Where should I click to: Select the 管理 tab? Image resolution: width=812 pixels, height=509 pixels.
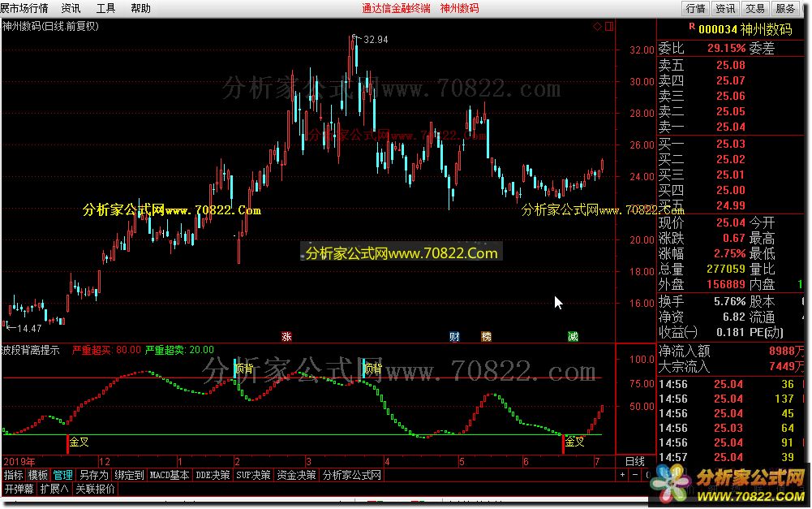tap(62, 475)
